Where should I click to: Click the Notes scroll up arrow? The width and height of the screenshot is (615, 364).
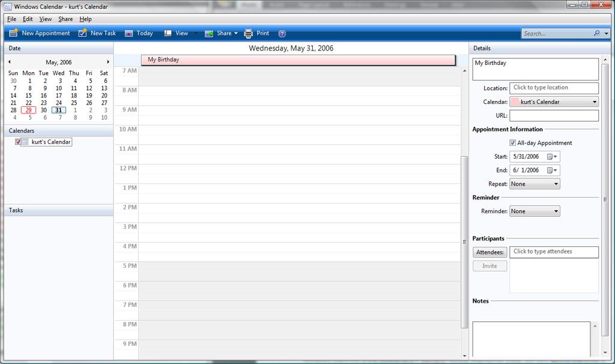coord(595,326)
